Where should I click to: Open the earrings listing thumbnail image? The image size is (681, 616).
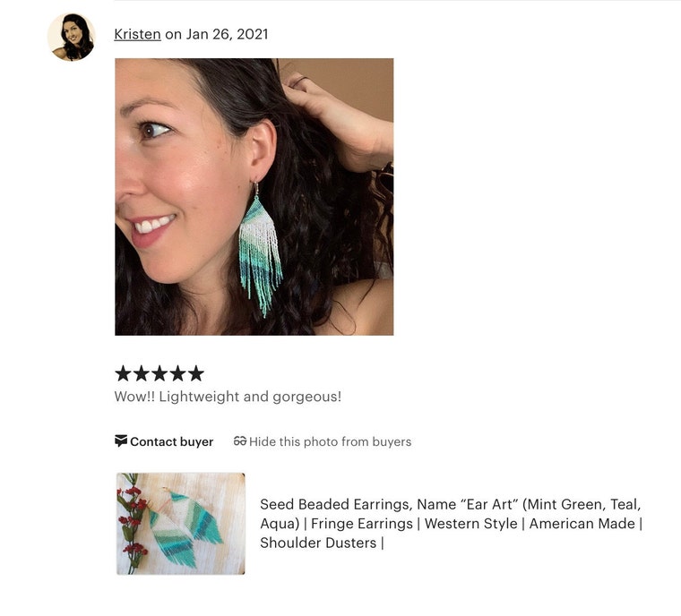[x=181, y=524]
